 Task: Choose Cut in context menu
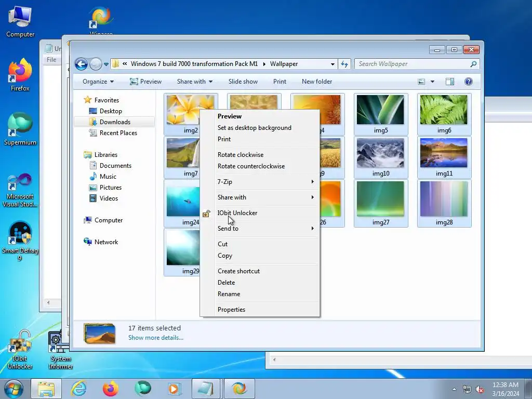tap(260, 244)
